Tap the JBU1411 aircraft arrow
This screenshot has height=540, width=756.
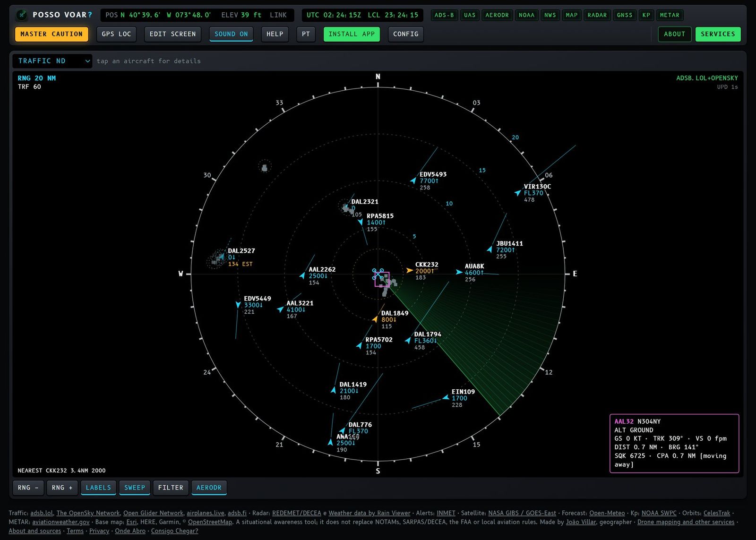point(490,249)
